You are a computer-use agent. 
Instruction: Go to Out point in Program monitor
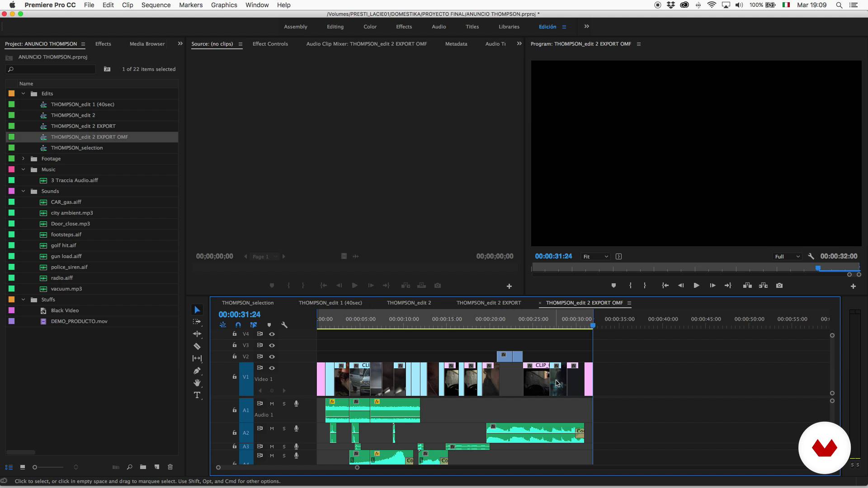click(x=728, y=286)
